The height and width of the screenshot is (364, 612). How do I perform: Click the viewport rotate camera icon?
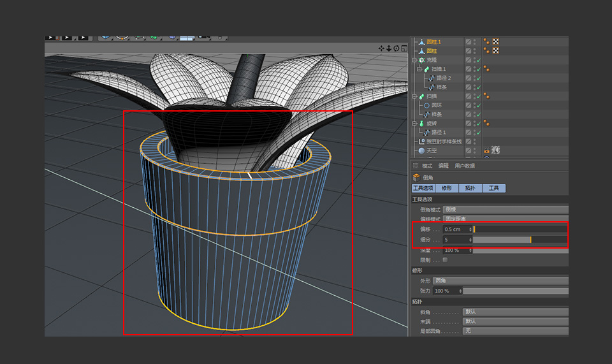pyautogui.click(x=396, y=48)
